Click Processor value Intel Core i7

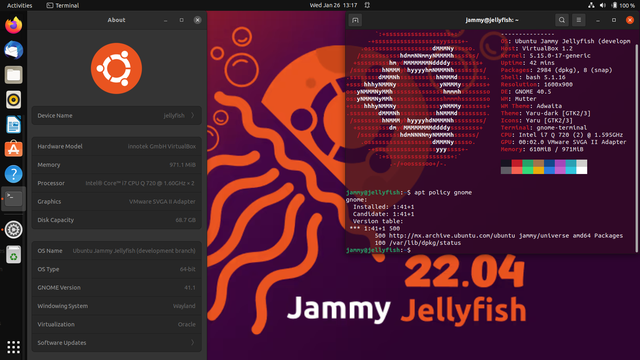pyautogui.click(x=140, y=183)
